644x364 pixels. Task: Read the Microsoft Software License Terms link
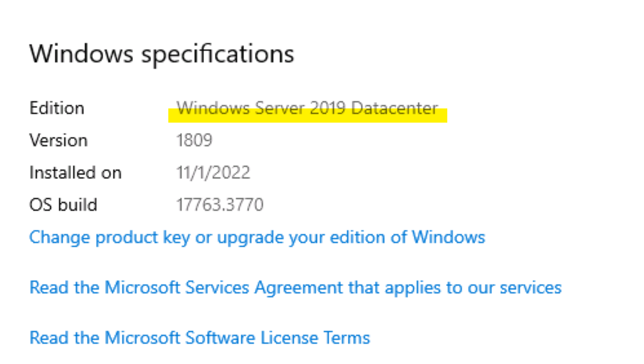(x=200, y=338)
